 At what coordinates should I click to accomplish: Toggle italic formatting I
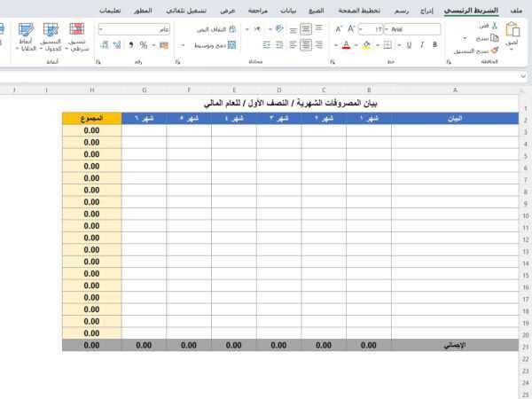tap(422, 45)
